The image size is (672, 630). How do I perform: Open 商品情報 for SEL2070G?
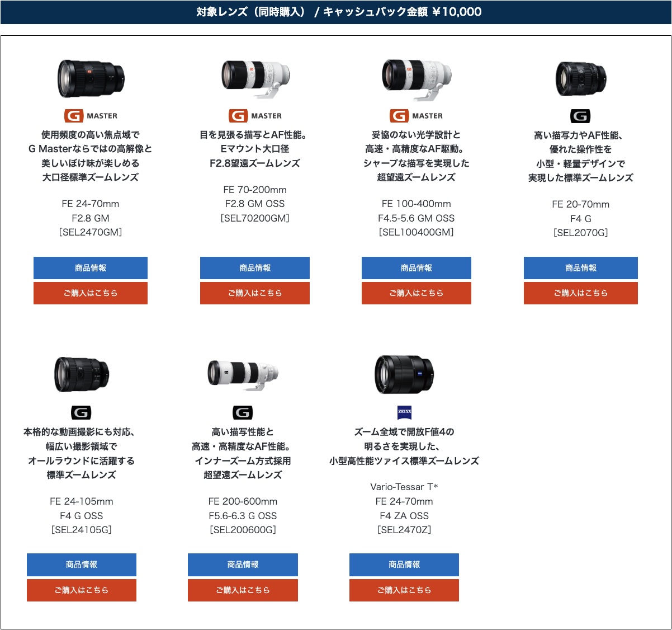tap(581, 268)
